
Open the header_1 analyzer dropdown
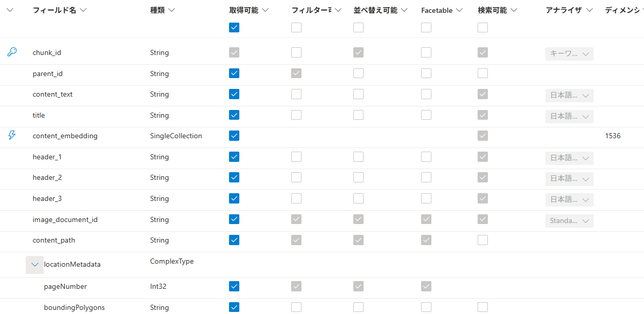[x=570, y=158]
